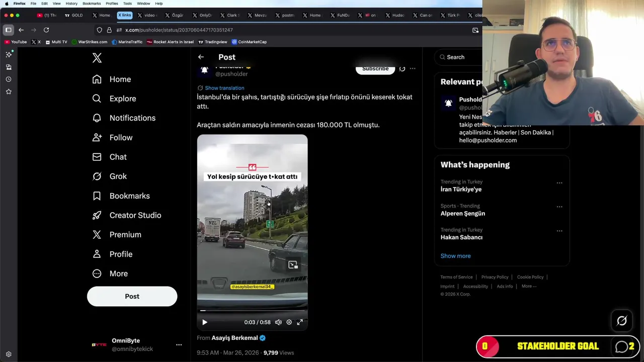Show more trending topics

[x=456, y=256]
